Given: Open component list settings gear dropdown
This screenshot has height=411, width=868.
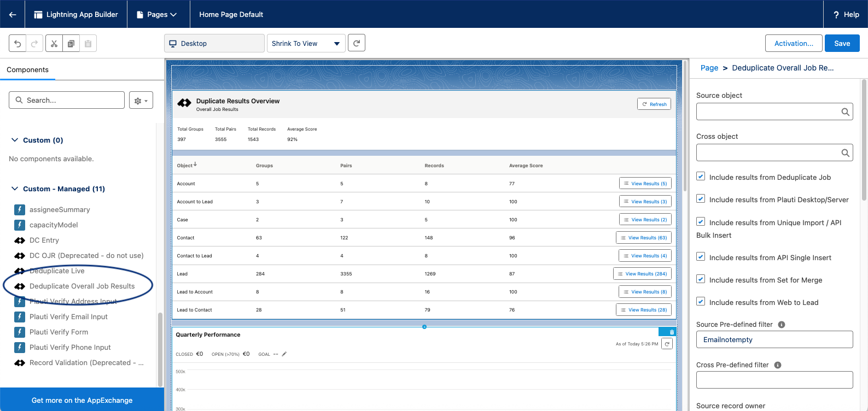Looking at the screenshot, I should 141,101.
